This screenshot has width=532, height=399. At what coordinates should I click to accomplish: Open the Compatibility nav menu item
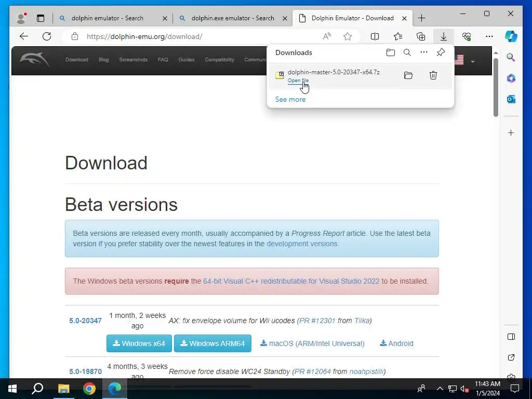click(219, 60)
